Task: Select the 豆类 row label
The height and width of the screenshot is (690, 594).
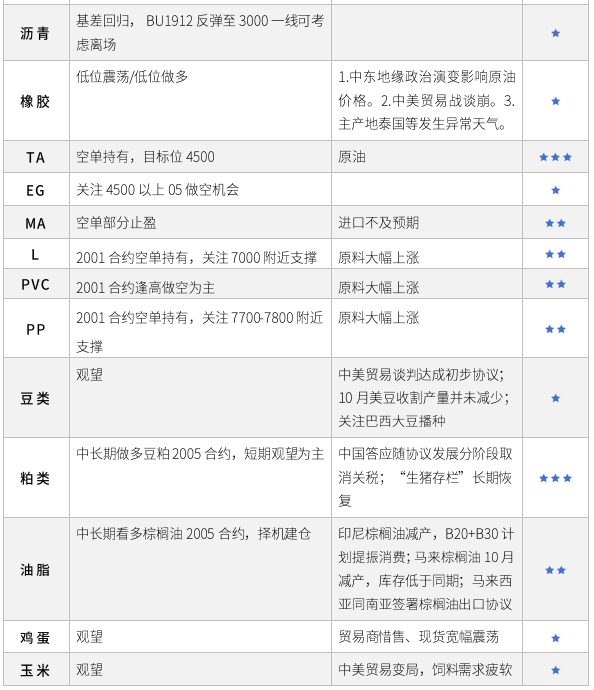Action: (x=35, y=399)
